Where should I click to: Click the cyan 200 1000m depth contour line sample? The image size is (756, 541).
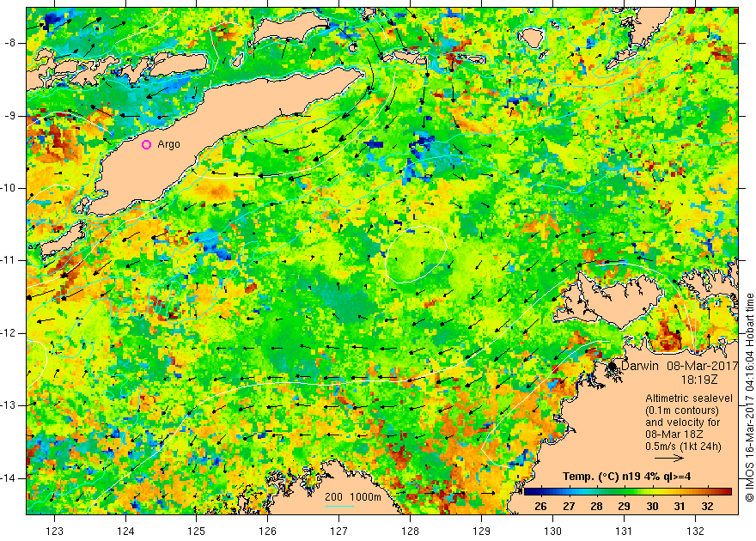pos(339,506)
